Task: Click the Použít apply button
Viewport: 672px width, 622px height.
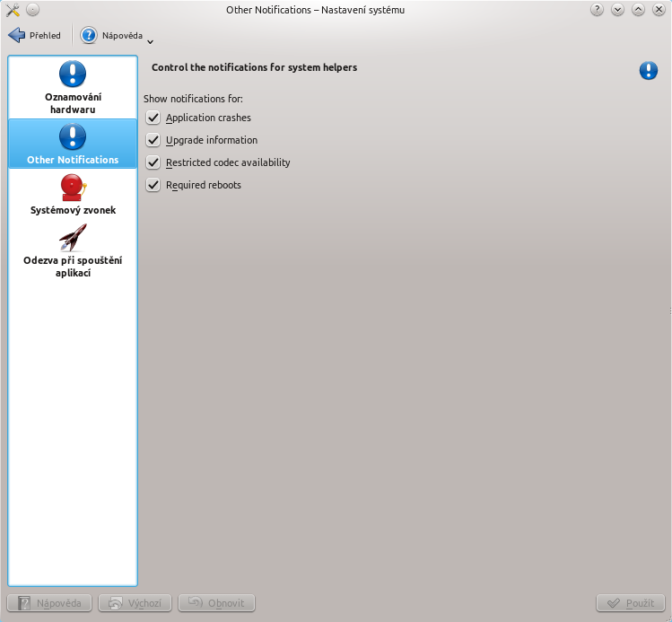Action: (631, 603)
